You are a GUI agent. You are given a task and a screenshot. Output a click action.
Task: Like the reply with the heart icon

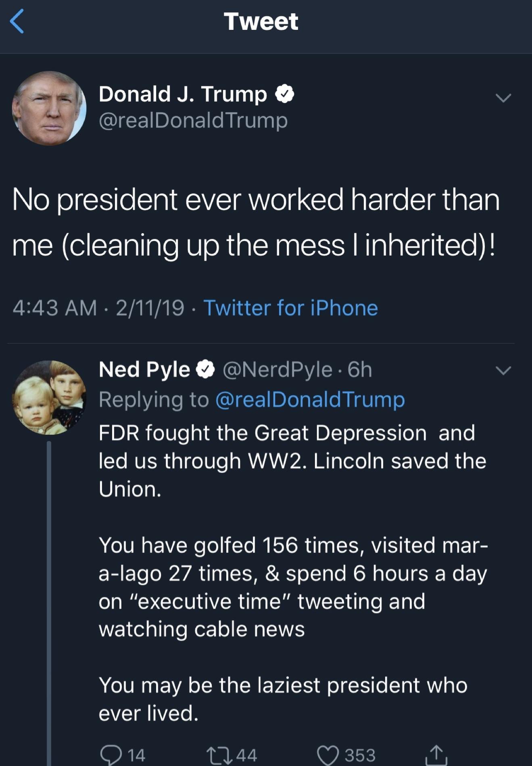328,755
